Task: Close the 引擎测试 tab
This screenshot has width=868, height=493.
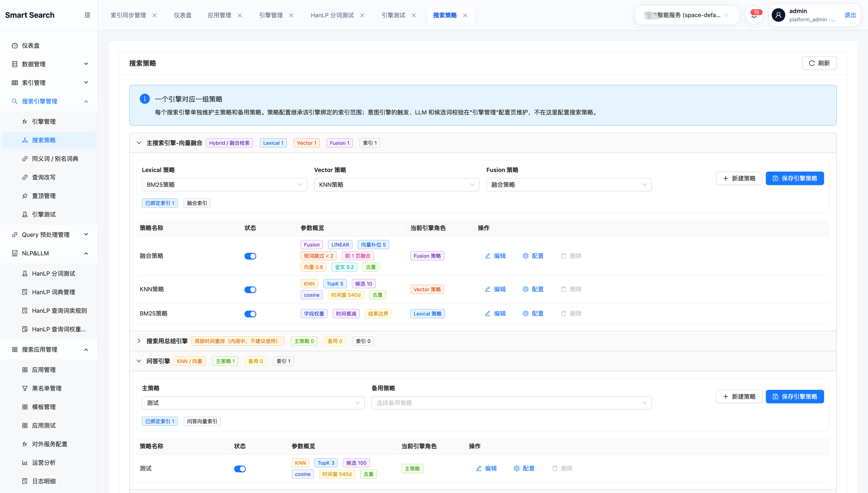Action: tap(414, 15)
